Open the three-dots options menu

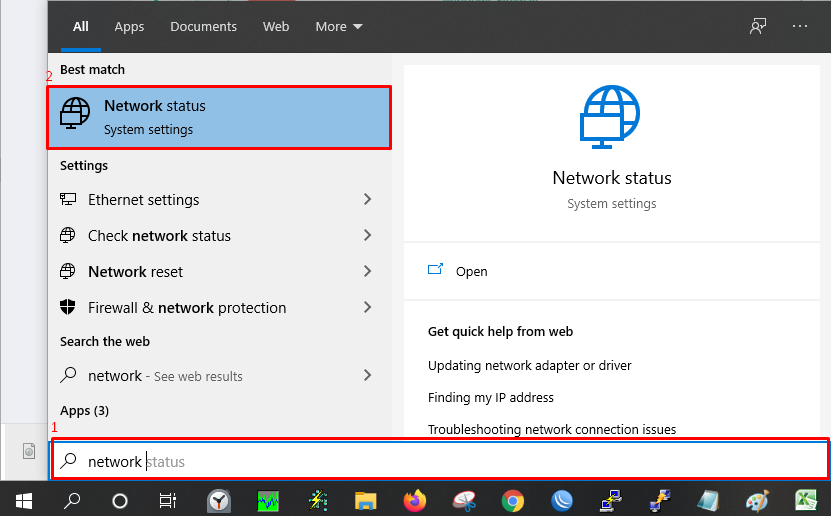coord(799,26)
